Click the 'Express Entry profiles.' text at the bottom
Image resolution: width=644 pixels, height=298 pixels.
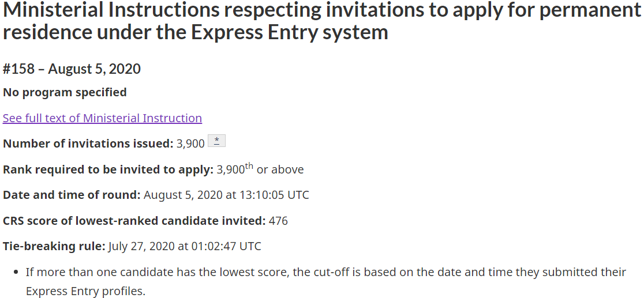[85, 291]
